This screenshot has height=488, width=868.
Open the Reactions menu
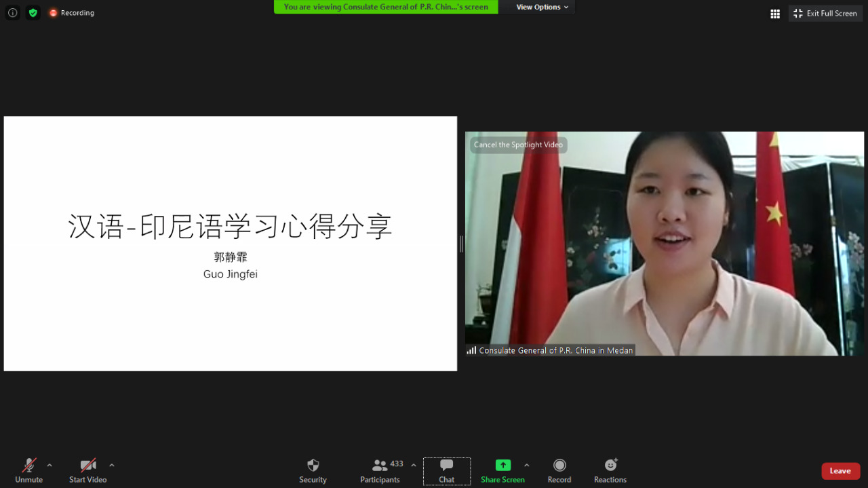[x=610, y=470]
